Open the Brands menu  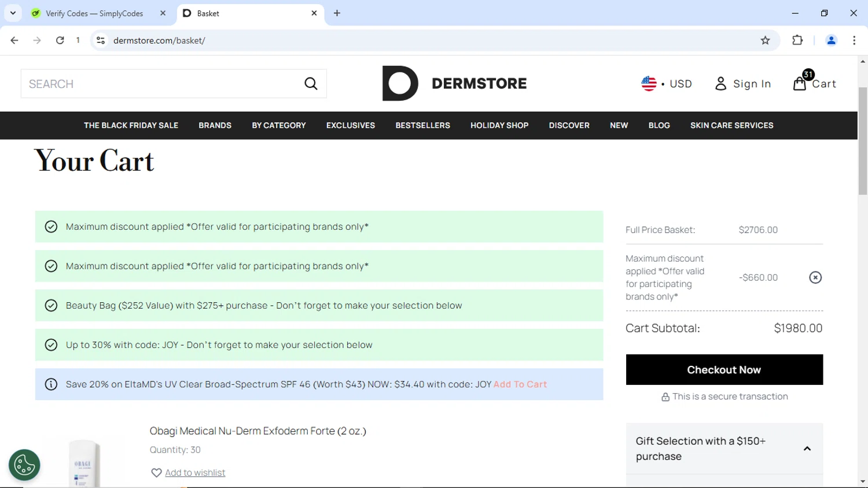215,126
